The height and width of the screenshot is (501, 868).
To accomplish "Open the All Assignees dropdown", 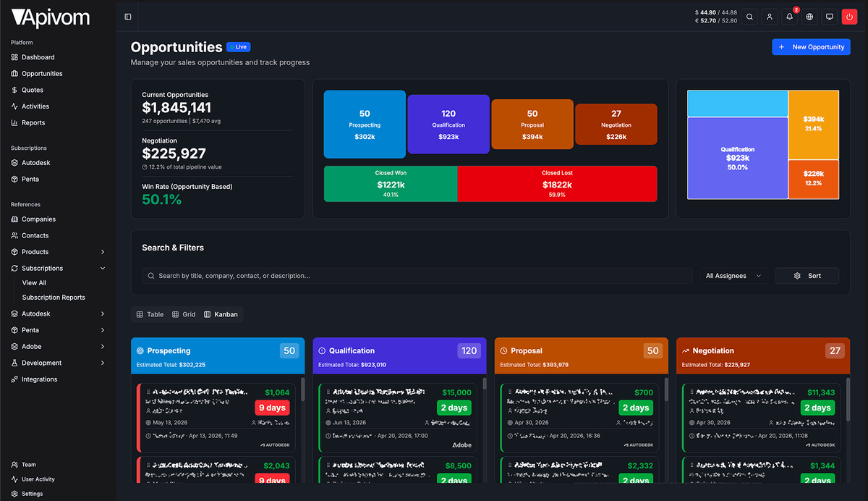I will coord(734,276).
